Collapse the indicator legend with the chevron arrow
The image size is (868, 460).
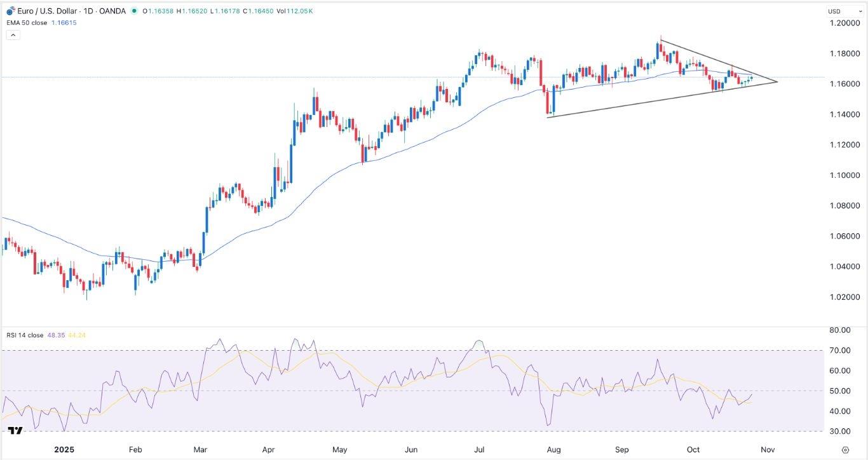(x=13, y=34)
